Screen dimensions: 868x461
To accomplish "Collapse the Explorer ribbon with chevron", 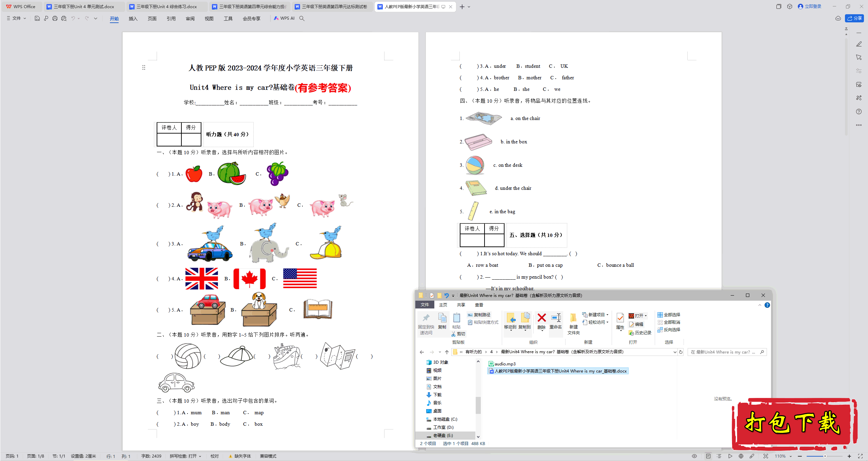I will [x=760, y=305].
